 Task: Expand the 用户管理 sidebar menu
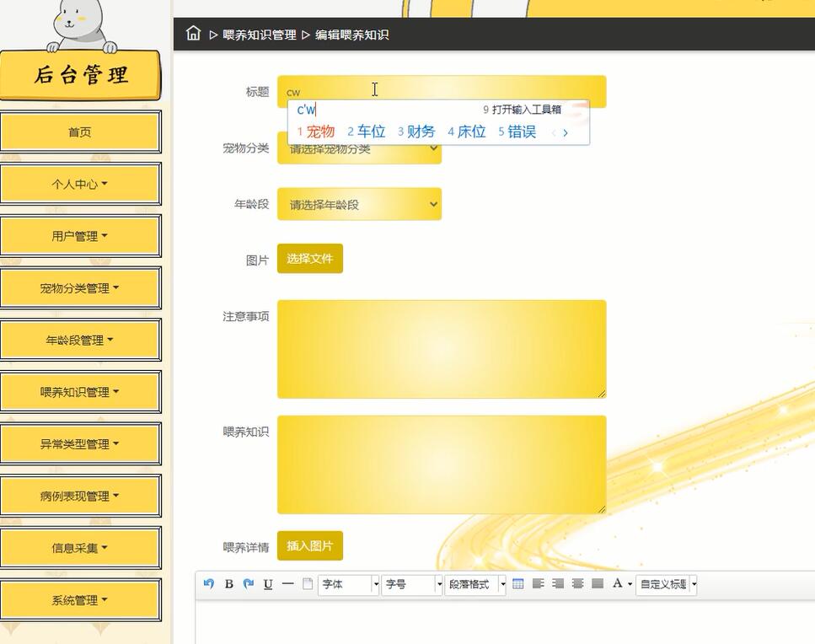pyautogui.click(x=81, y=236)
